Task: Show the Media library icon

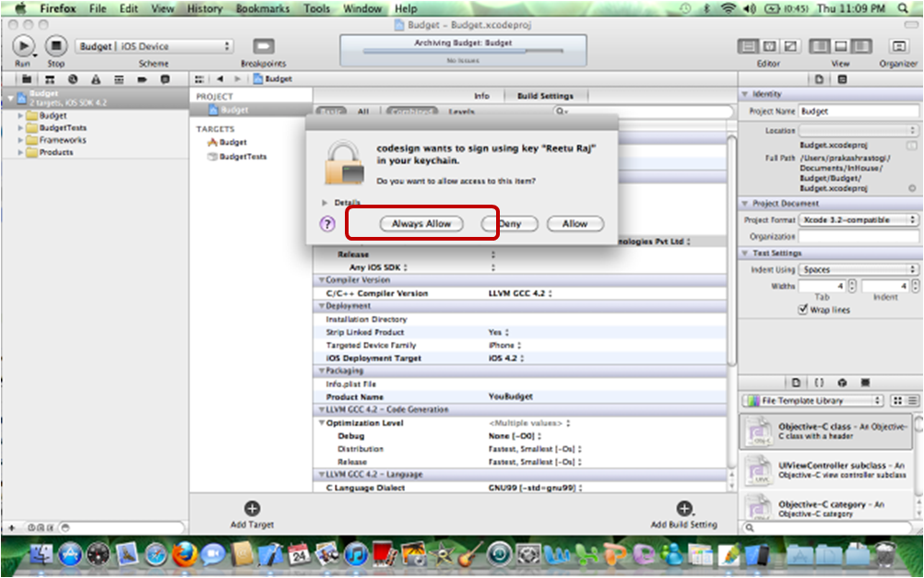Action: [x=865, y=383]
